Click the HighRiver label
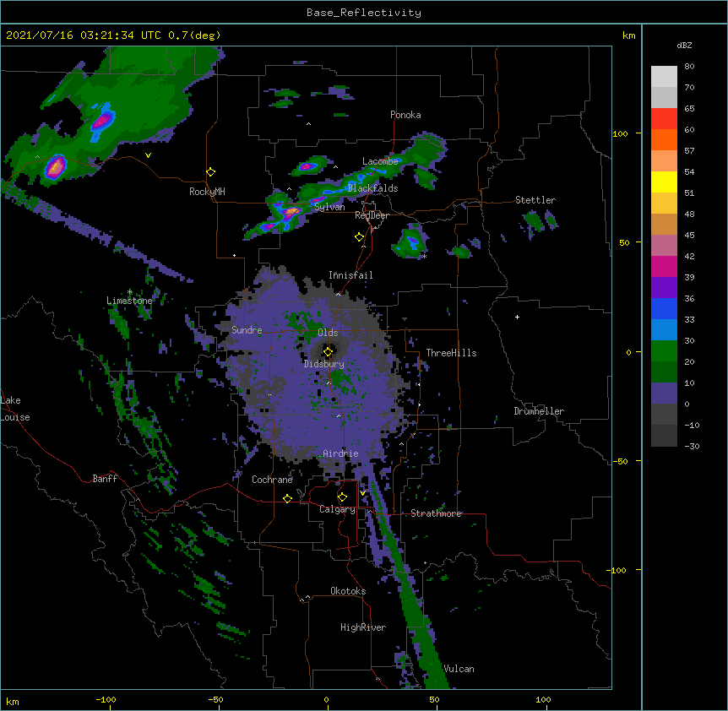Image resolution: width=728 pixels, height=711 pixels. click(x=363, y=627)
